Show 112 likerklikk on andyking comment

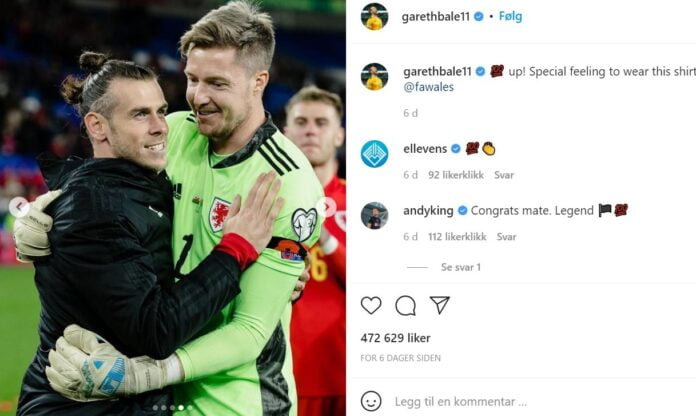[457, 237]
